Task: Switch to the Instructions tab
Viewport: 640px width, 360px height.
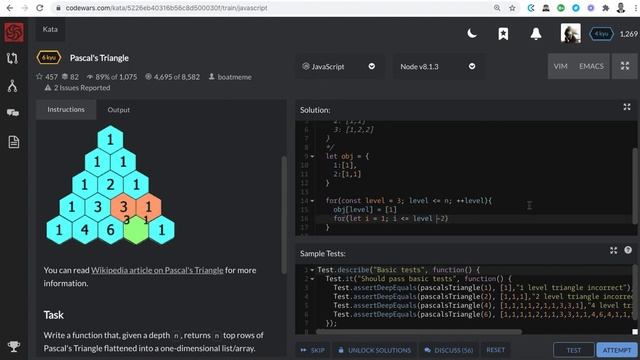Action: pyautogui.click(x=66, y=109)
